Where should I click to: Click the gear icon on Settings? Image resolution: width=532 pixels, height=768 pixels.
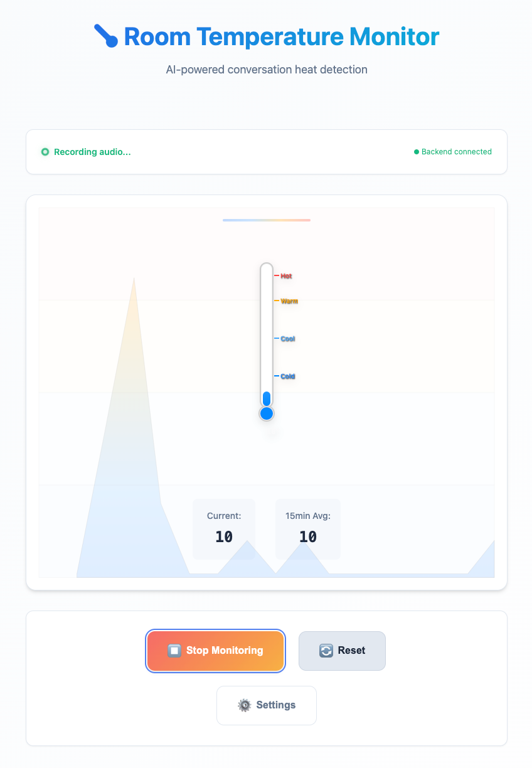tap(244, 705)
